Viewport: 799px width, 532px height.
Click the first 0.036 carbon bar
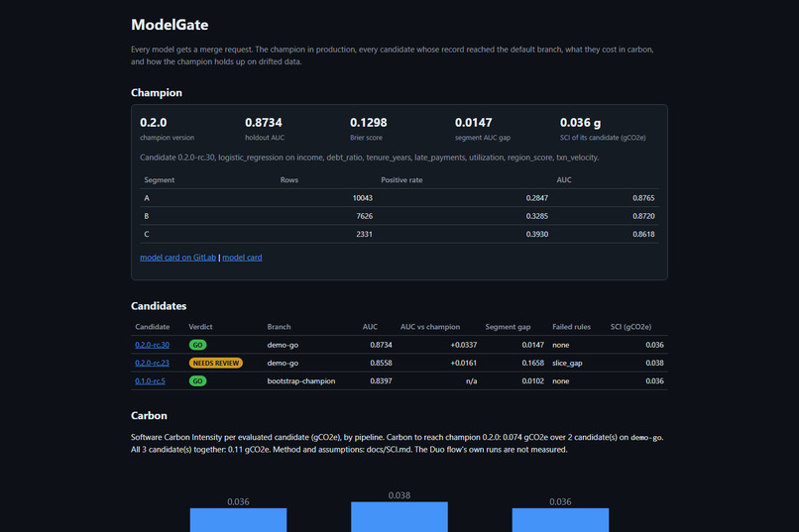tap(238, 520)
